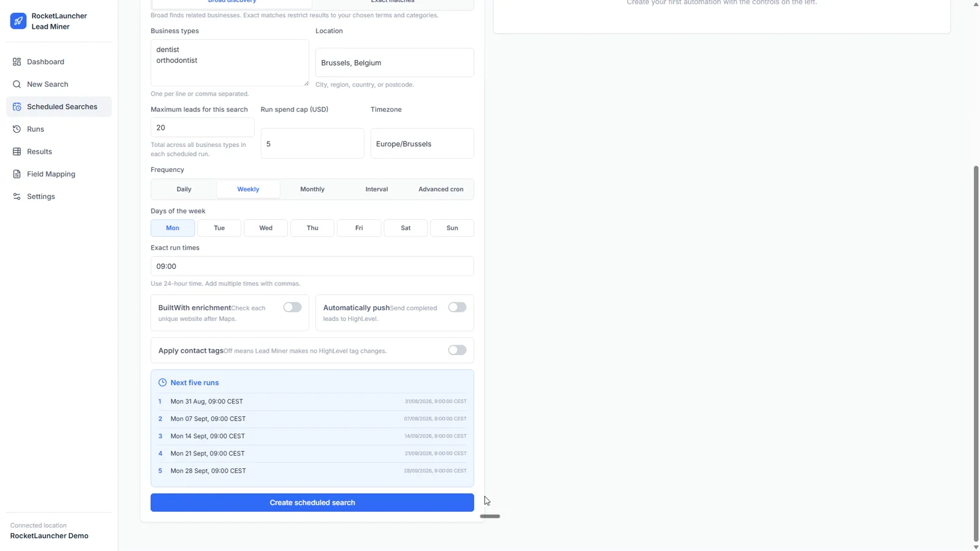Screen dimensions: 980x551
Task: Select Sun as a run day
Action: (452, 228)
